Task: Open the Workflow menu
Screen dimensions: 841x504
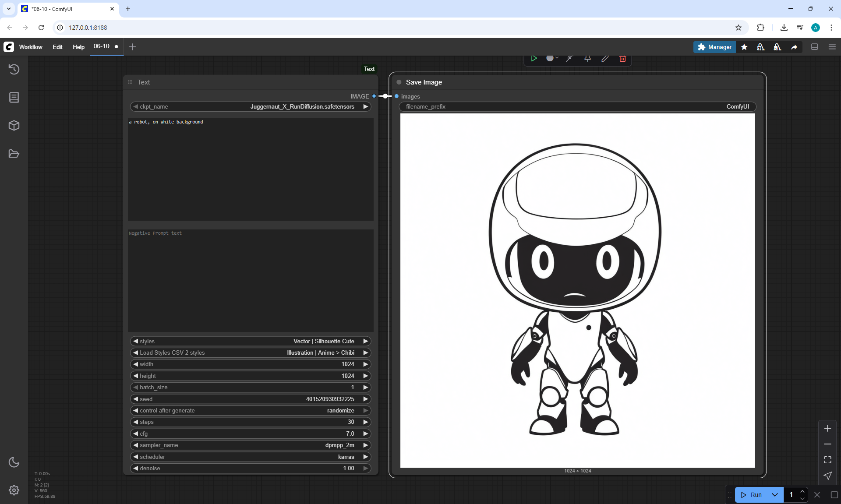Action: click(31, 47)
